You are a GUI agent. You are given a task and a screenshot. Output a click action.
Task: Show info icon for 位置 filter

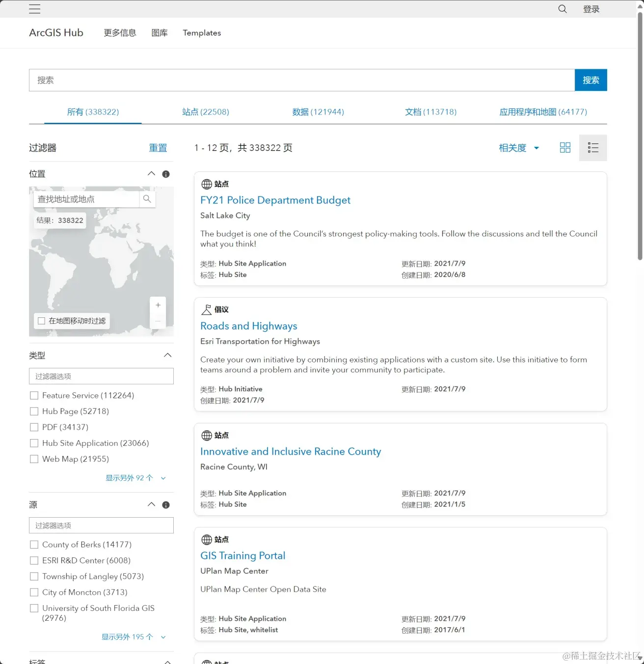coord(166,174)
